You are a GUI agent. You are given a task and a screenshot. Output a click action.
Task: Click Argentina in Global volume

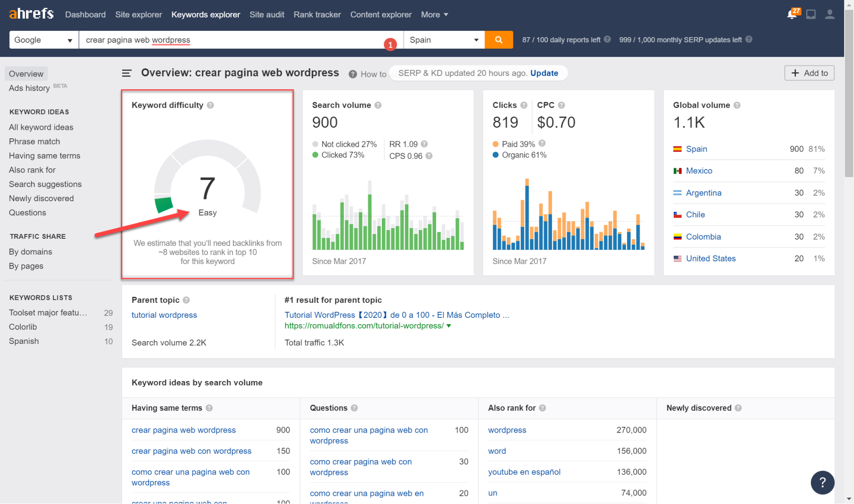(x=704, y=193)
